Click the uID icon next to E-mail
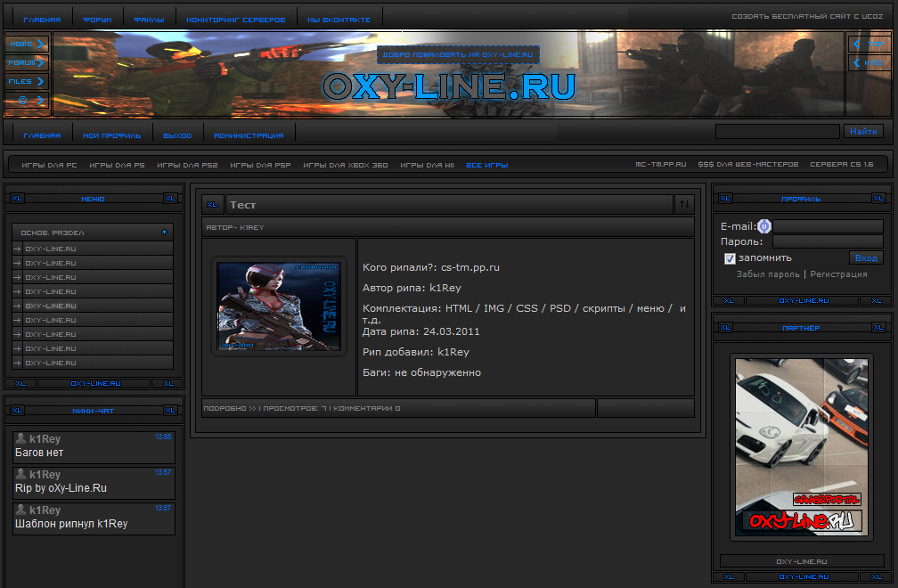 point(764,226)
